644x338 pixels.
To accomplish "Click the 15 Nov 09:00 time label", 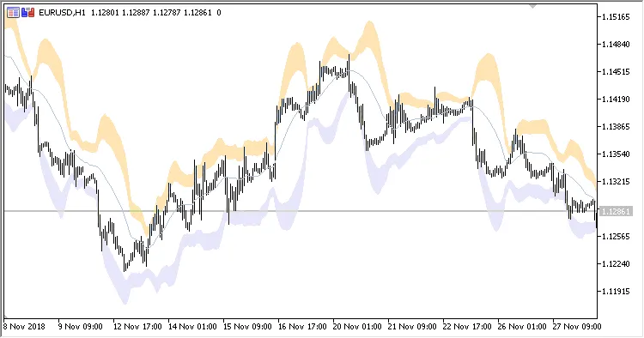I will 247,327.
